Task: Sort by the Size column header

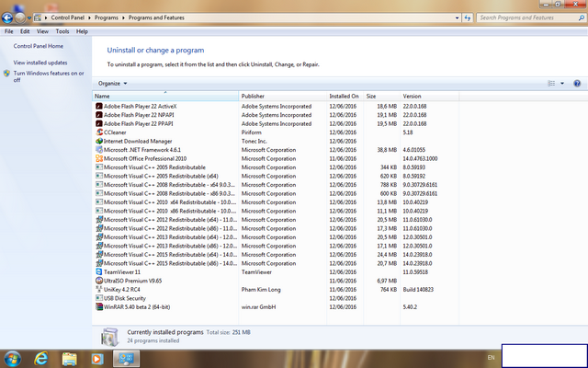Action: pos(381,96)
